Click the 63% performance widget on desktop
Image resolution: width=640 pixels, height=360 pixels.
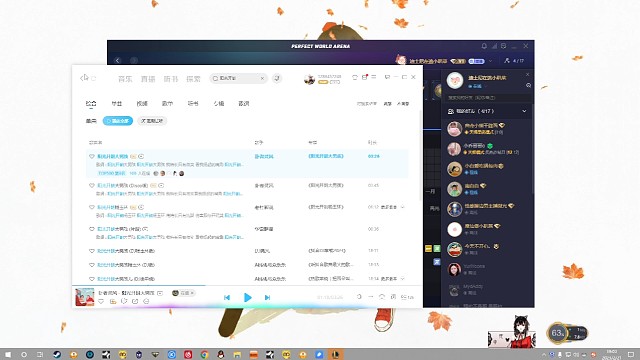tap(567, 333)
